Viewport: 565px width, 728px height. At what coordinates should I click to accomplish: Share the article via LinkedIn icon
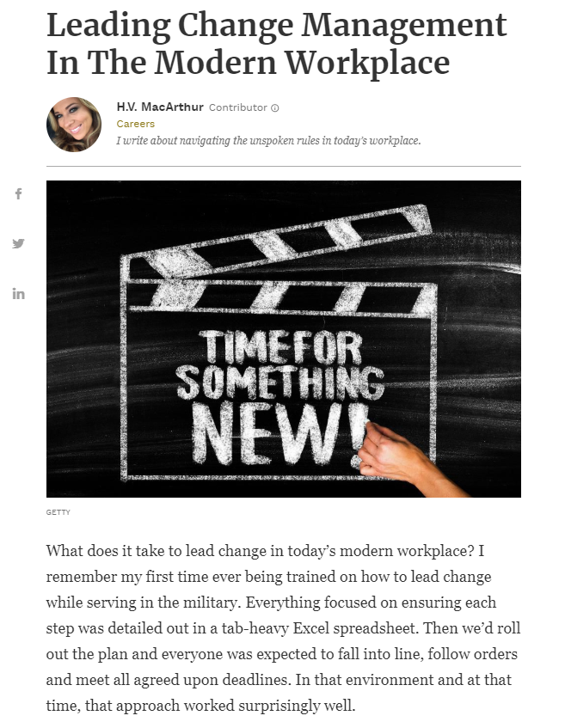(x=19, y=293)
